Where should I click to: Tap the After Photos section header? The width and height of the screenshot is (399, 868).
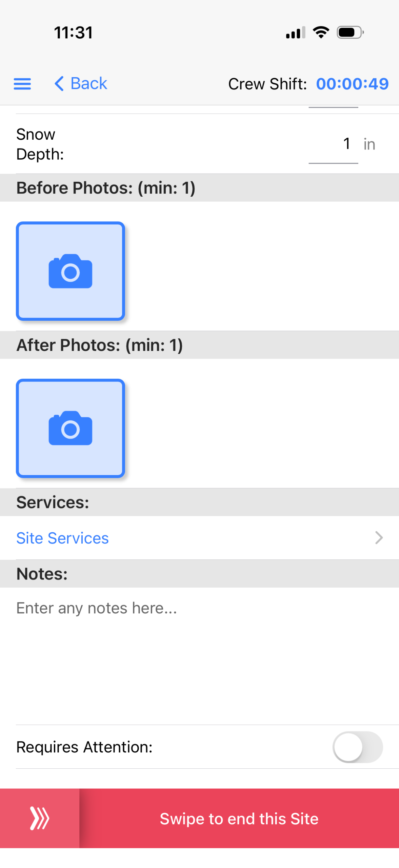tap(100, 345)
